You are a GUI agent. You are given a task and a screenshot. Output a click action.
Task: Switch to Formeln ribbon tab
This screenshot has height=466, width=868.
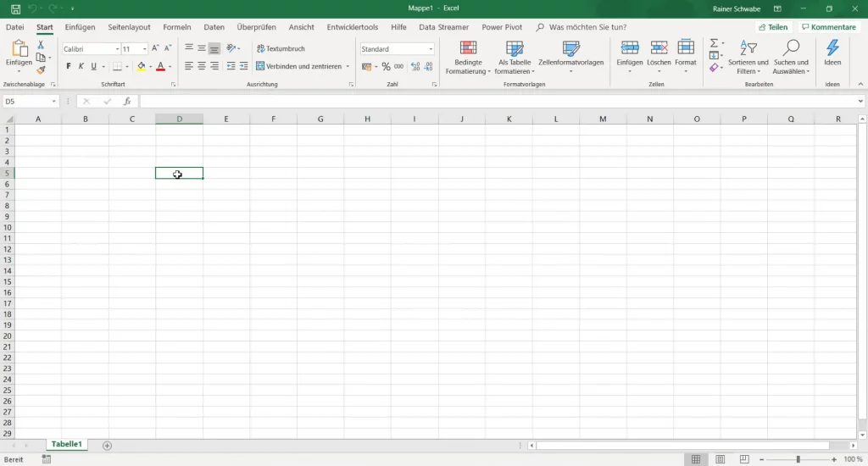176,27
